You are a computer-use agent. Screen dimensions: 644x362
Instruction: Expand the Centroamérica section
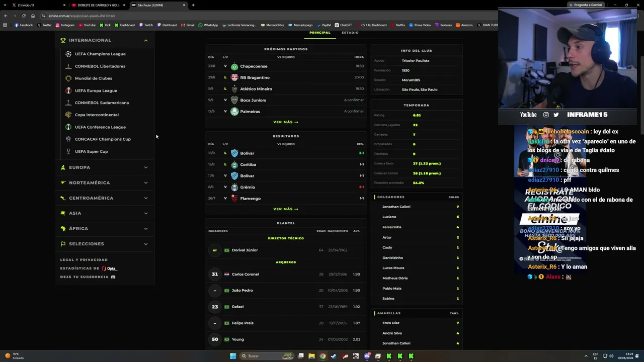pos(104,198)
